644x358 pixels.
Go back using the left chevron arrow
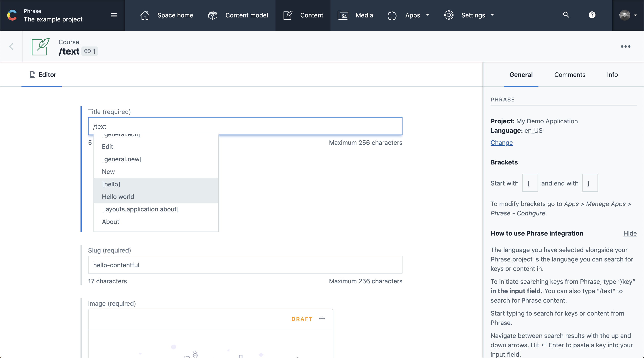(11, 46)
